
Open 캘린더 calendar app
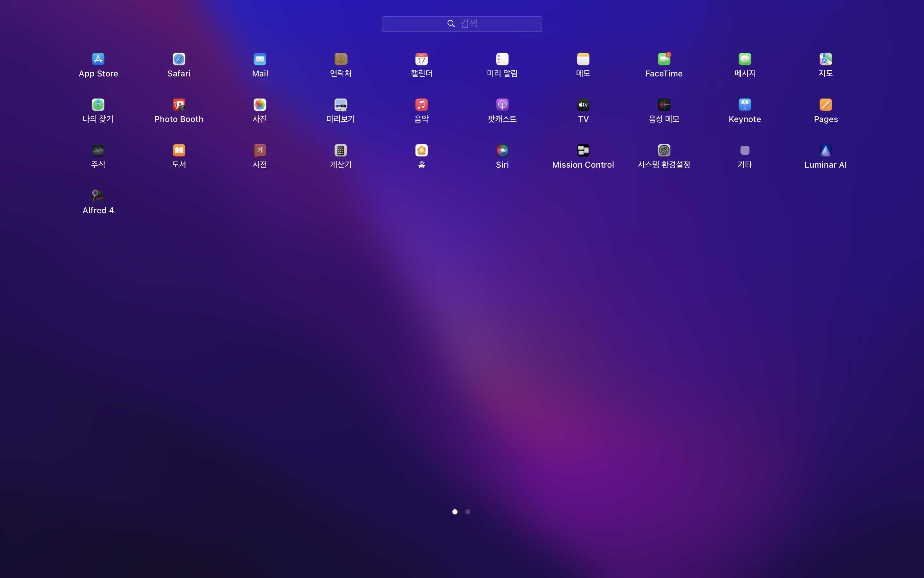point(422,59)
